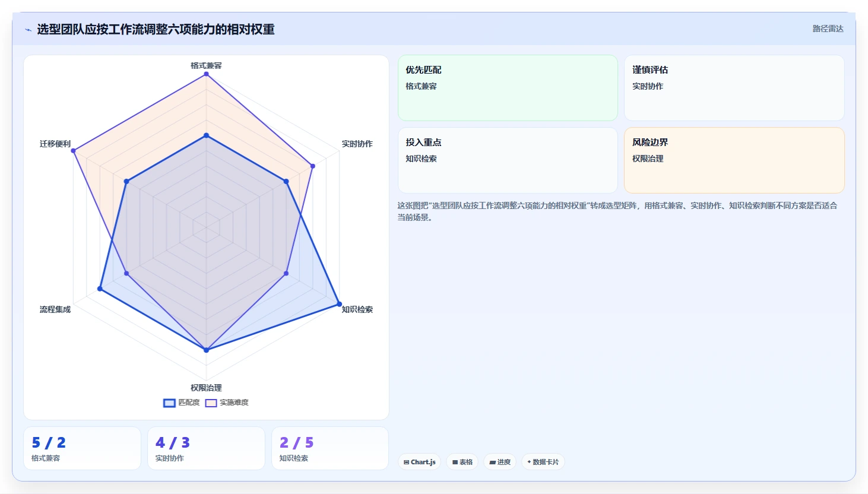Click 格式兼容 text inside the 优先匹配 card

pyautogui.click(x=421, y=86)
